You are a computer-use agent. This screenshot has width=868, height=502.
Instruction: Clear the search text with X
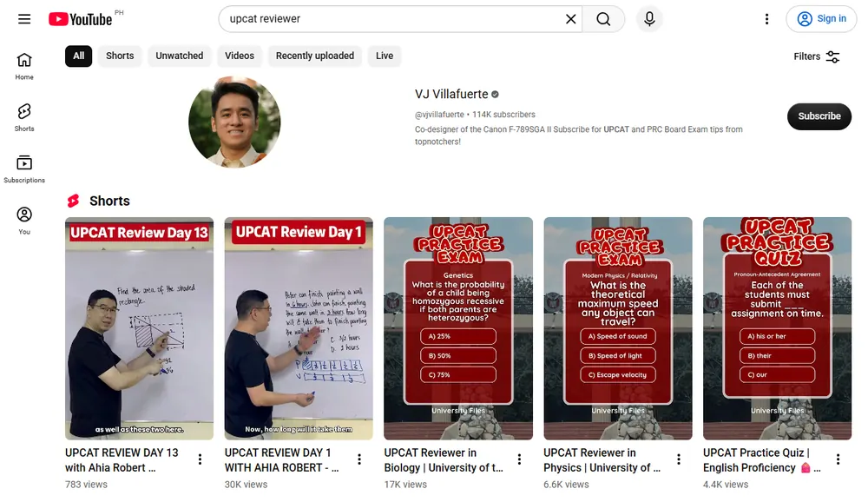571,19
